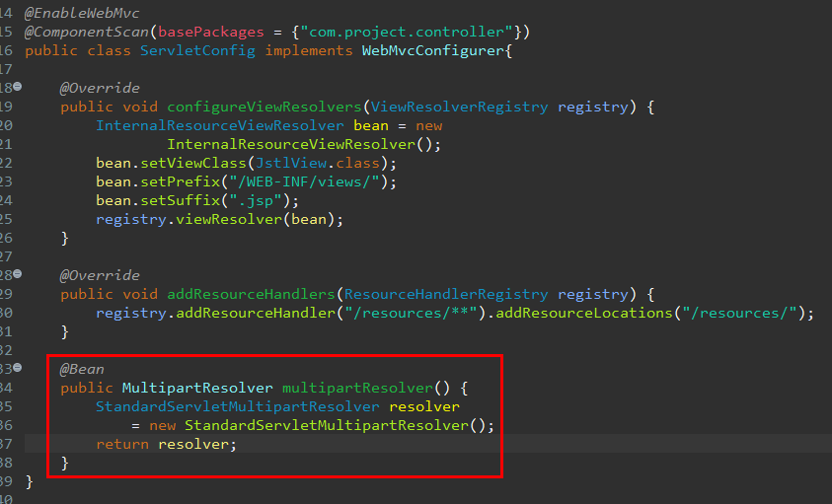Select the "com.project.controller" string
832x504 pixels.
point(407,32)
